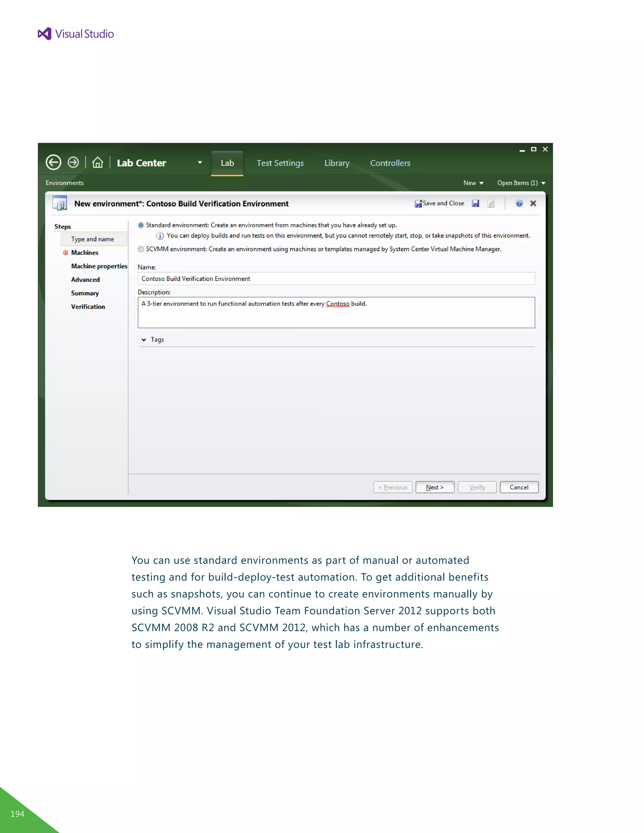Maximize the Lab Center window
The height and width of the screenshot is (833, 644).
point(534,149)
